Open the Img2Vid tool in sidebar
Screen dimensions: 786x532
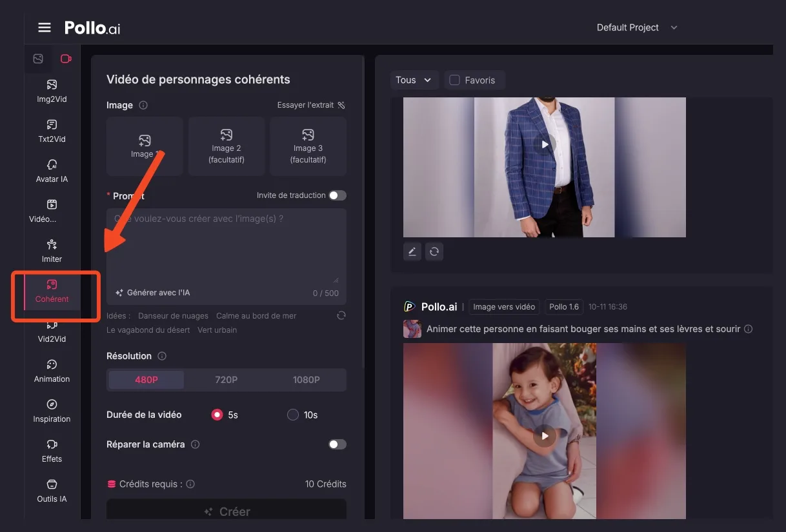click(52, 91)
